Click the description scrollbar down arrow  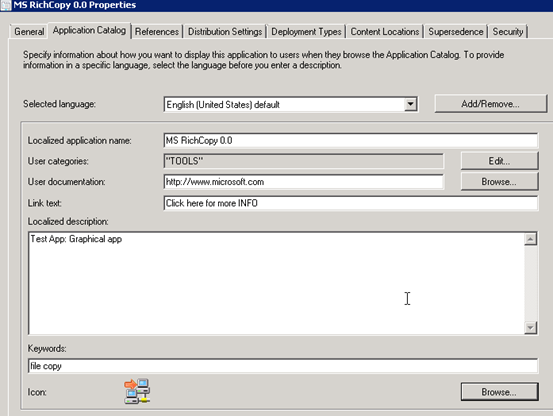(530, 328)
